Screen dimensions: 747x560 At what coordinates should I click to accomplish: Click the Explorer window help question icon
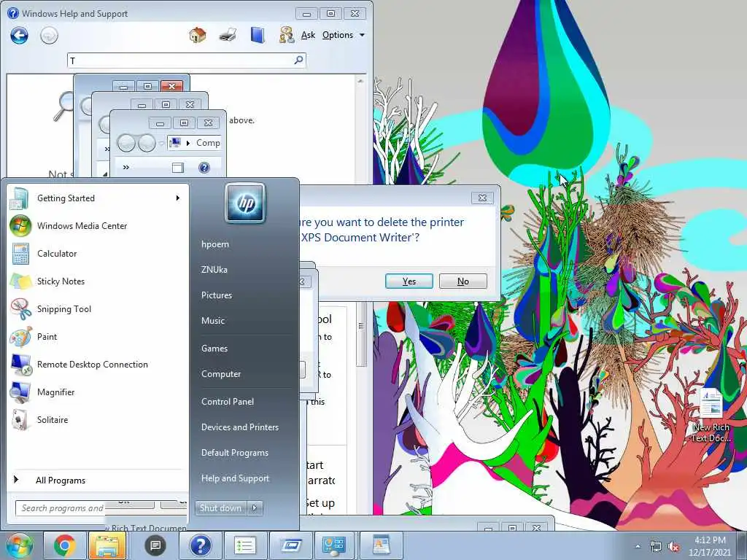[204, 167]
